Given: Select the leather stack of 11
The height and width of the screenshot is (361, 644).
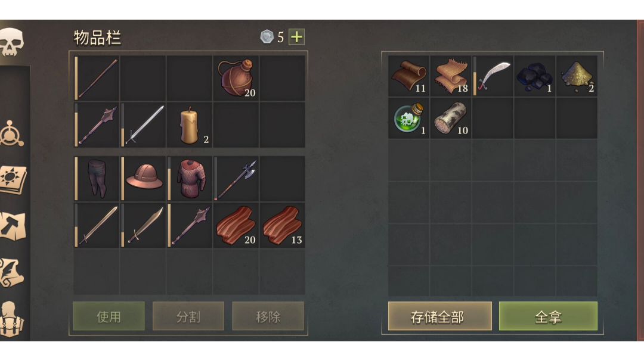Looking at the screenshot, I should coord(408,76).
